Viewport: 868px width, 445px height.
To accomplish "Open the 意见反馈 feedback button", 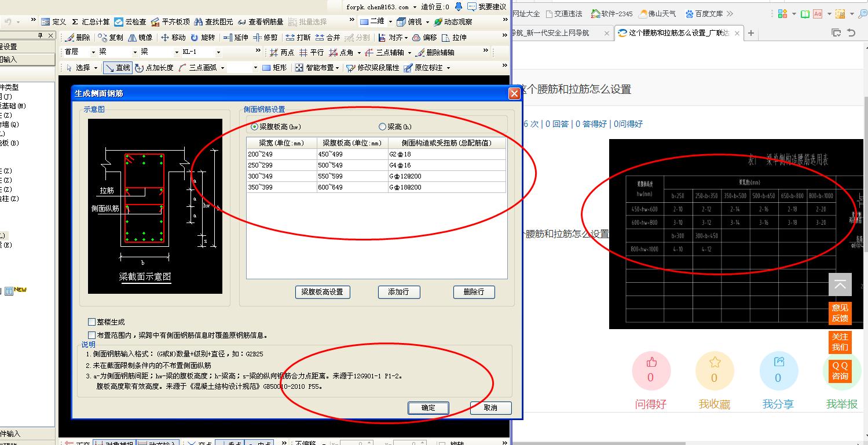I will coord(840,313).
